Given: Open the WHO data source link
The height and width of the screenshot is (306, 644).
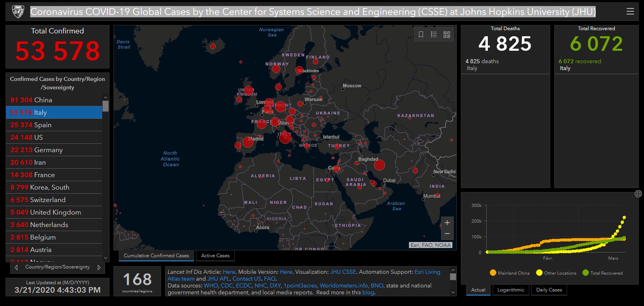Looking at the screenshot, I should (211, 285).
